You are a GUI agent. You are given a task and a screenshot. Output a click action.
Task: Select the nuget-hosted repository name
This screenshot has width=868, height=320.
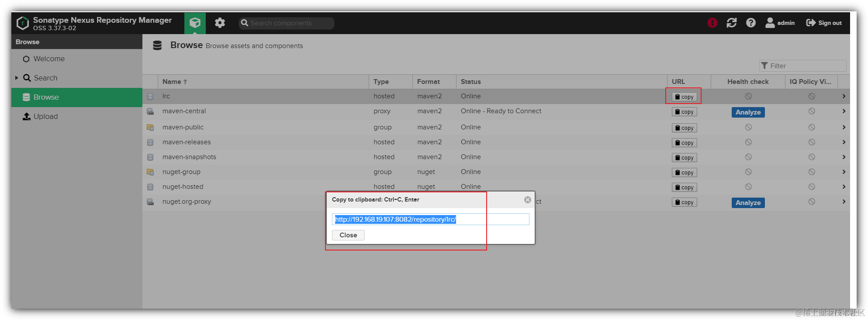click(183, 187)
